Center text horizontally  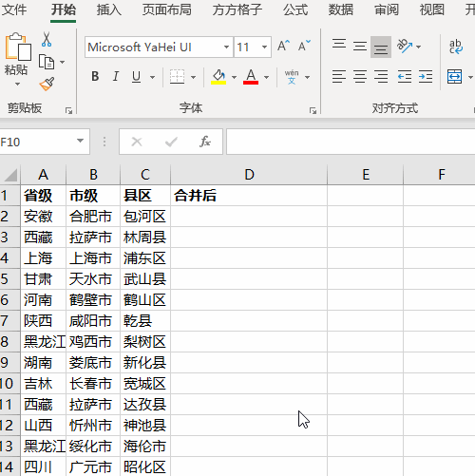[x=360, y=77]
